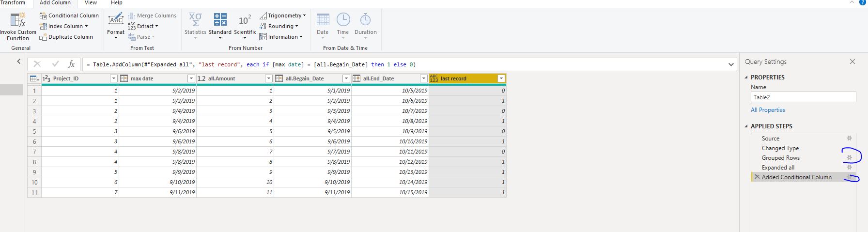Open the Help tab
This screenshot has height=232, width=868.
116,3
